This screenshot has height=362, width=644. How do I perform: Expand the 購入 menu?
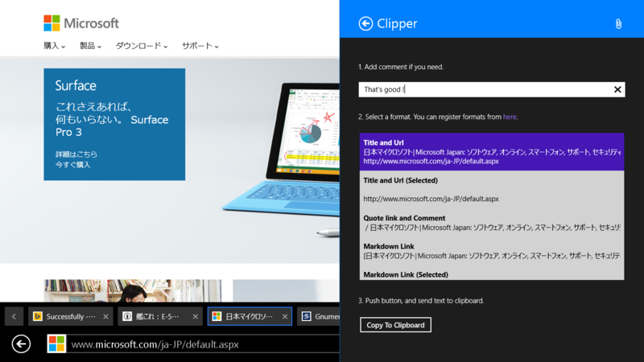tap(54, 46)
